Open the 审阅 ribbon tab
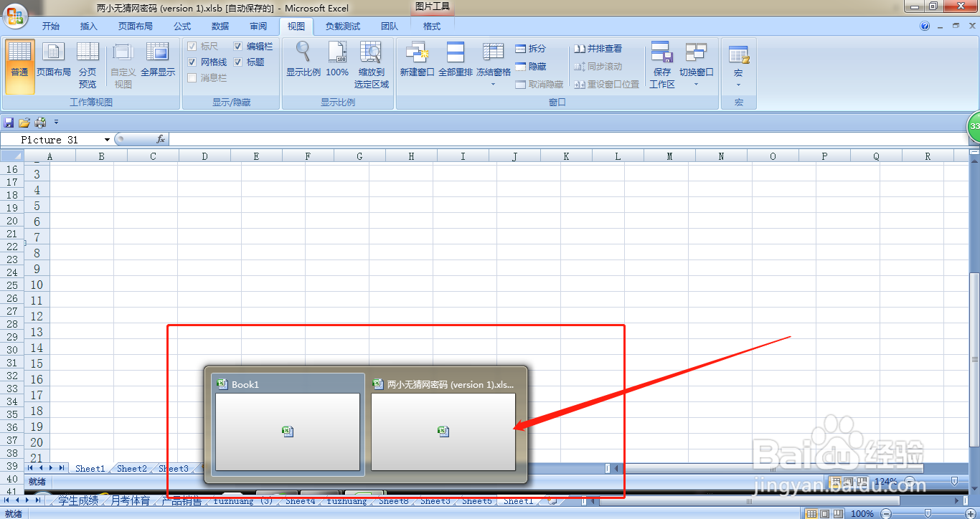Image resolution: width=980 pixels, height=519 pixels. pyautogui.click(x=258, y=27)
